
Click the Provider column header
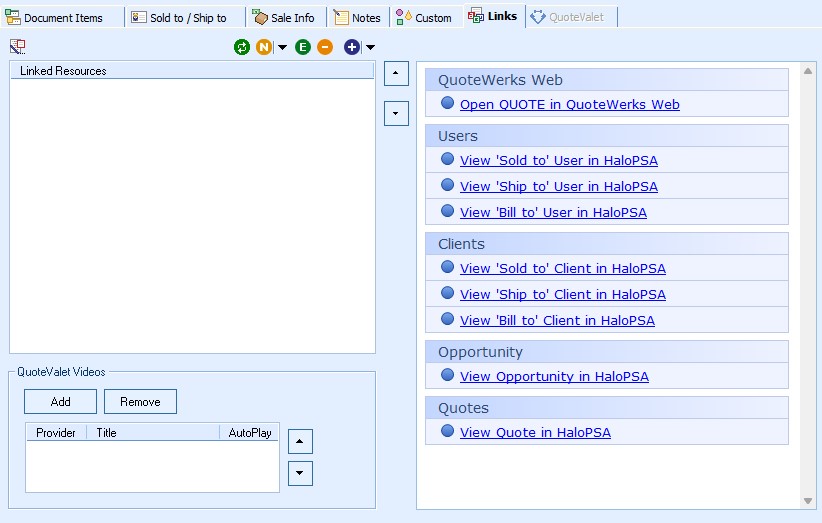pos(56,433)
